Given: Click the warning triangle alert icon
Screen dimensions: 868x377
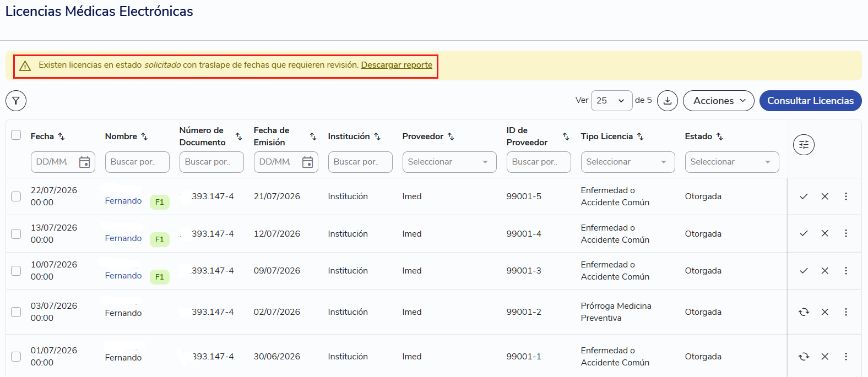Looking at the screenshot, I should point(25,65).
